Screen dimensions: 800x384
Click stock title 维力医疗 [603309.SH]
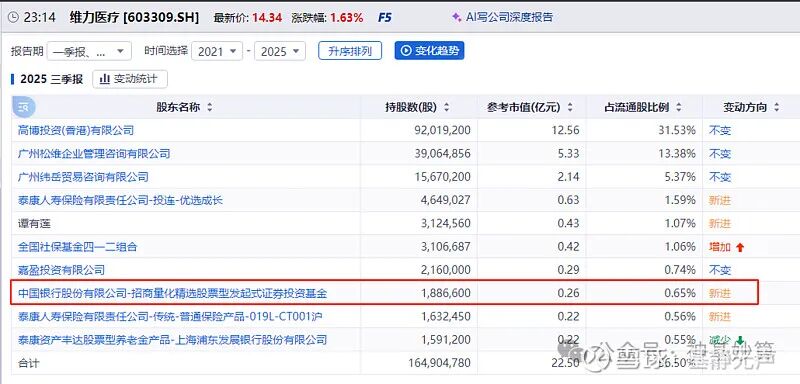(x=134, y=17)
